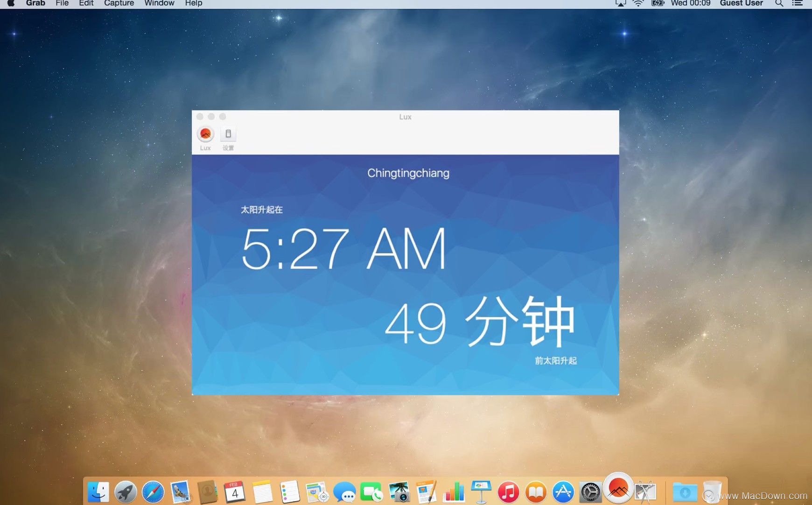Click the 前太阳升起 label

556,360
